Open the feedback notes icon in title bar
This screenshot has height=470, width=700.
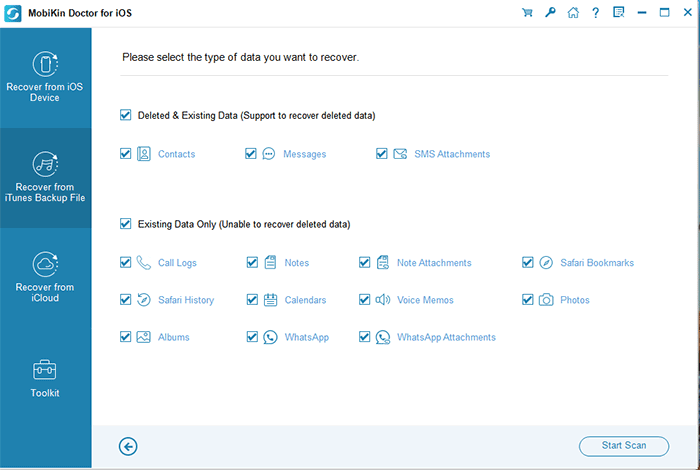619,12
